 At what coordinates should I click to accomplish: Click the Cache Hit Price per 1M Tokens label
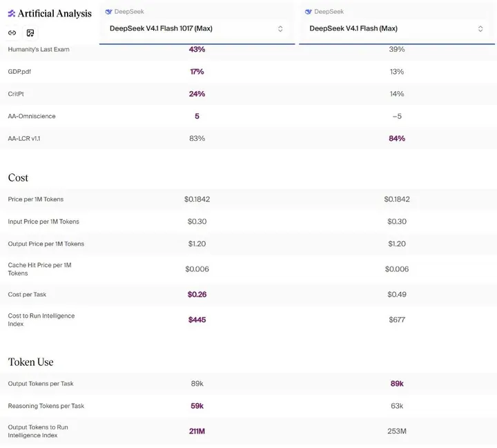point(39,269)
